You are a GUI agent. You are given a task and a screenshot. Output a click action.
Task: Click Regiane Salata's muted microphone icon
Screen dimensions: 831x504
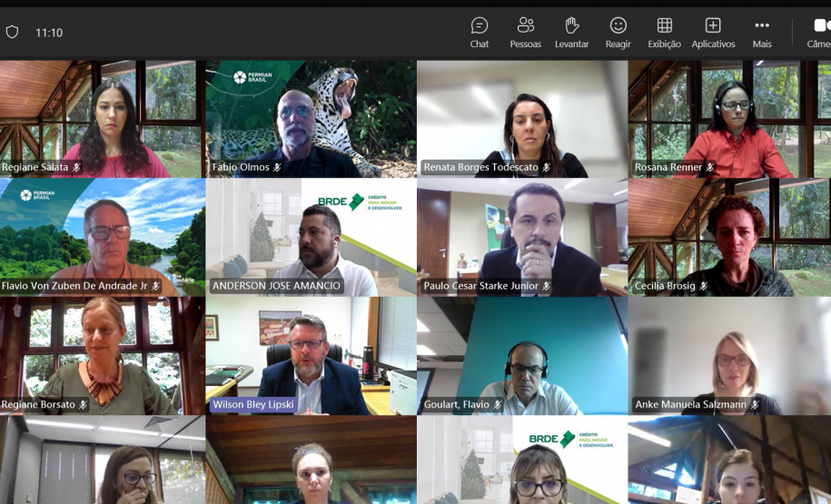click(77, 168)
